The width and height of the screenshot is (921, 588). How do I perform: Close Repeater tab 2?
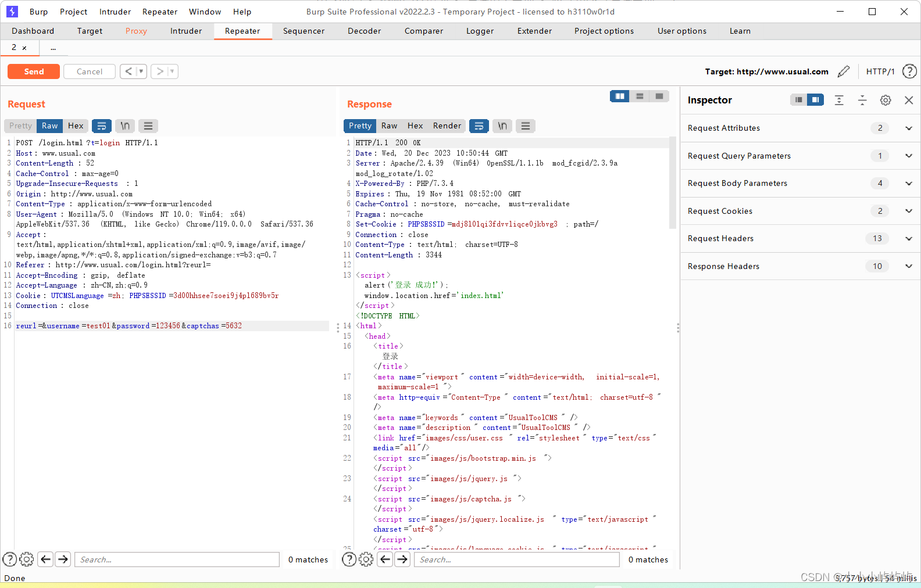(24, 48)
